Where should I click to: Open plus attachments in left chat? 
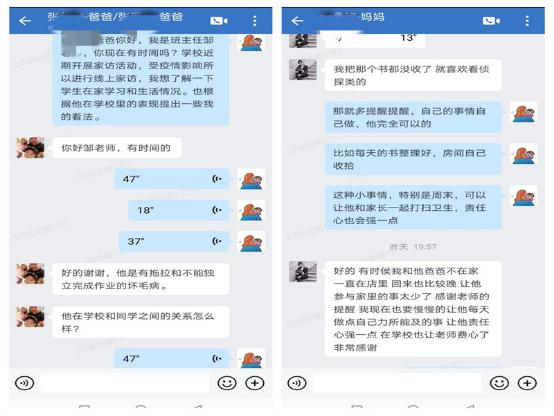255,383
